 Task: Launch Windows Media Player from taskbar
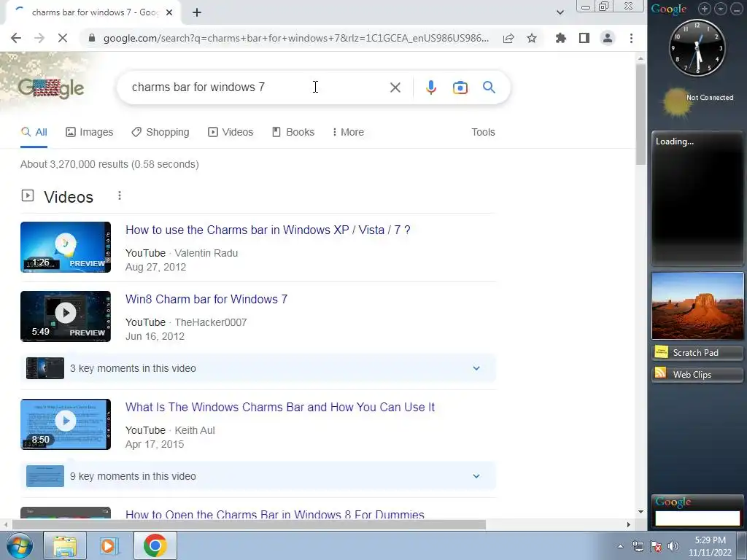pyautogui.click(x=109, y=545)
